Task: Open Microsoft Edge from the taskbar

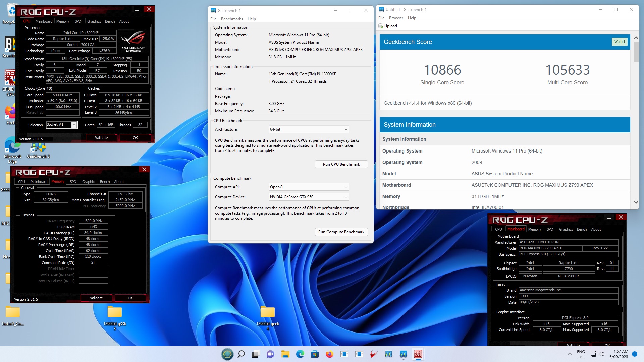Action: coord(300,354)
